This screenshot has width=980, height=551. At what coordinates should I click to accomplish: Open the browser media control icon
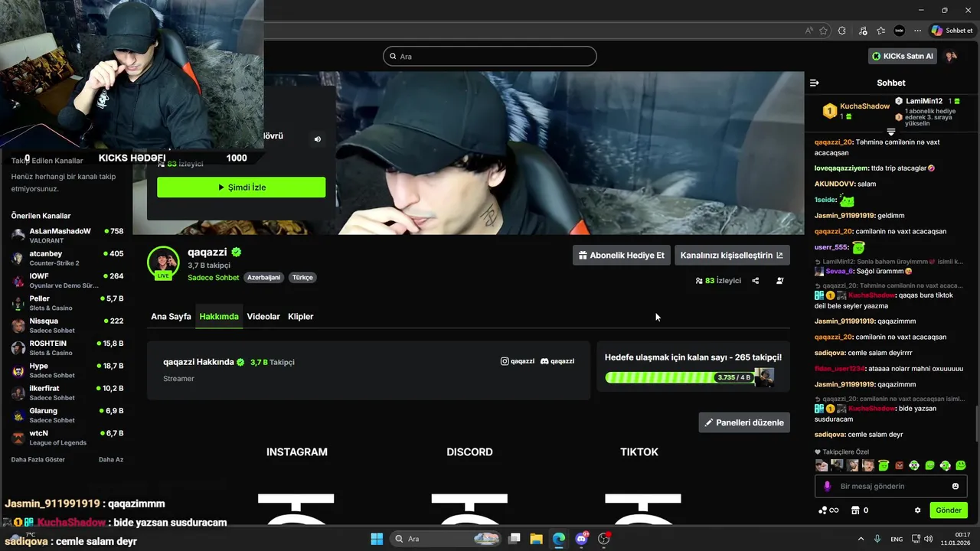[x=863, y=31]
